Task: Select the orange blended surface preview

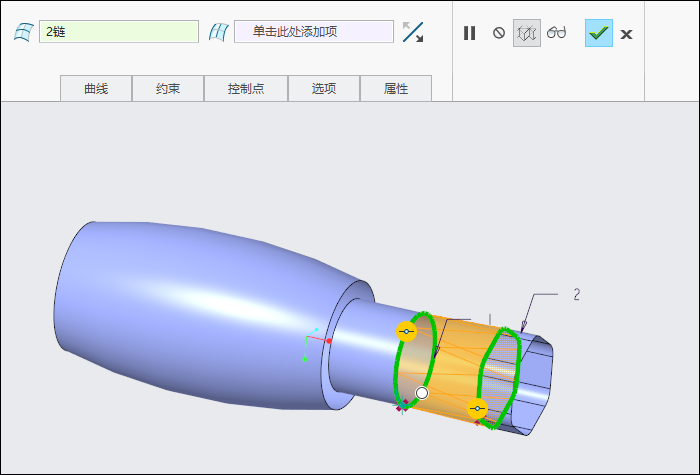Action: tap(460, 366)
